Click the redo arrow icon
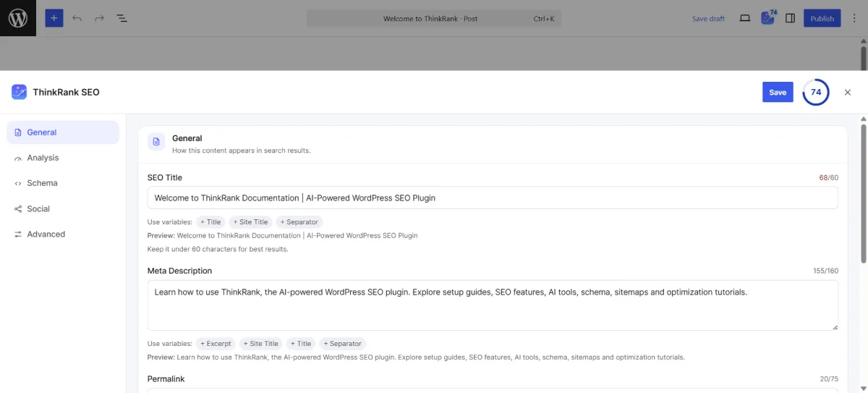The image size is (868, 393). 99,18
